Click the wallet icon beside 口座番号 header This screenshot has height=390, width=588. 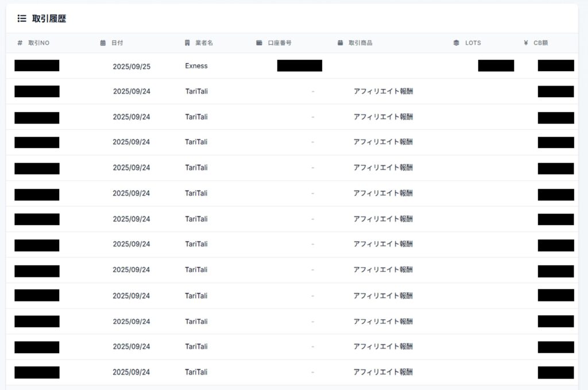[260, 43]
